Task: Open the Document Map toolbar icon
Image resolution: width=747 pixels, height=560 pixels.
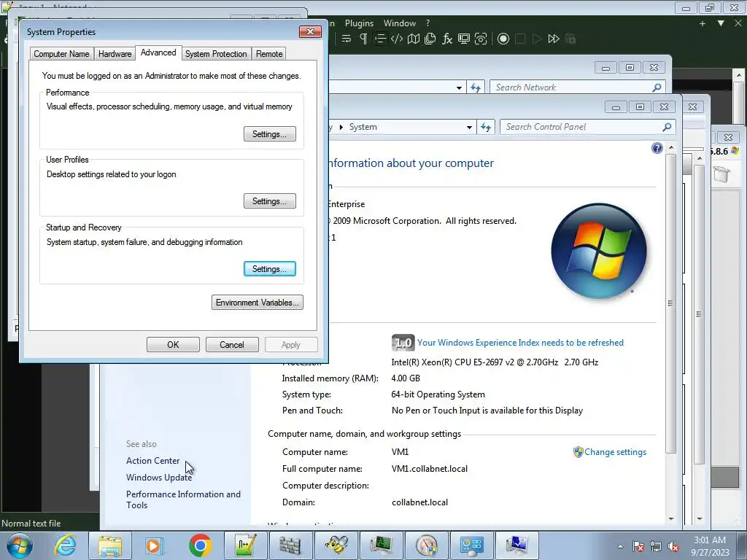Action: pyautogui.click(x=414, y=39)
